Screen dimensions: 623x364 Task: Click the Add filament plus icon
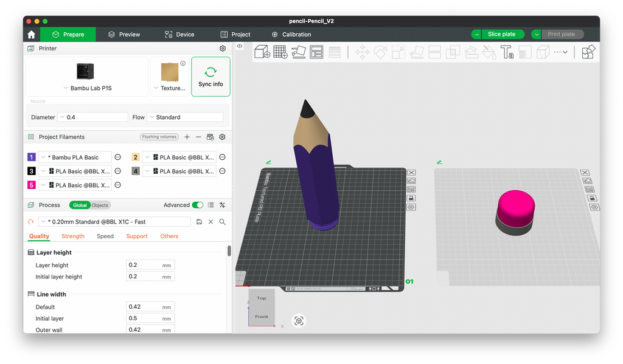pos(187,137)
